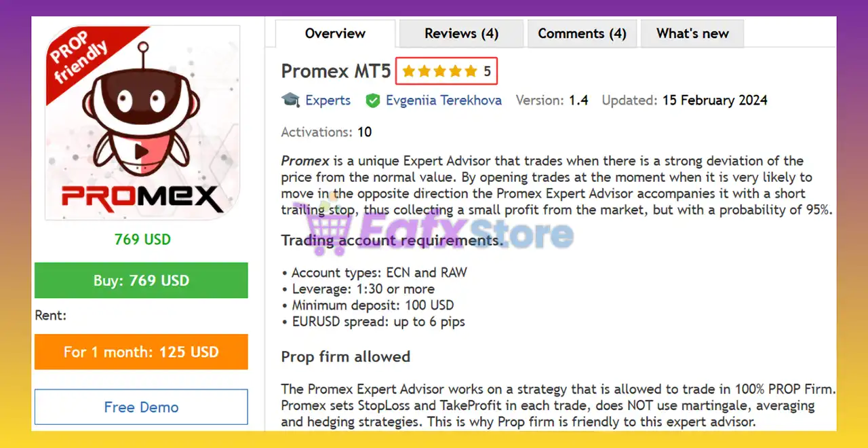868x448 pixels.
Task: Click the red PROP friendly corner ribbon
Action: point(81,54)
